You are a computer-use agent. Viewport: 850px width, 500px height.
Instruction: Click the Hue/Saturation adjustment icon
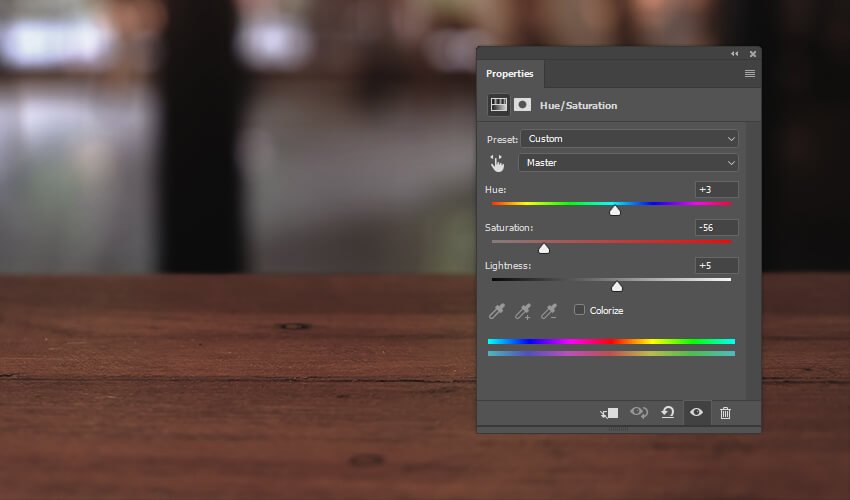(499, 105)
